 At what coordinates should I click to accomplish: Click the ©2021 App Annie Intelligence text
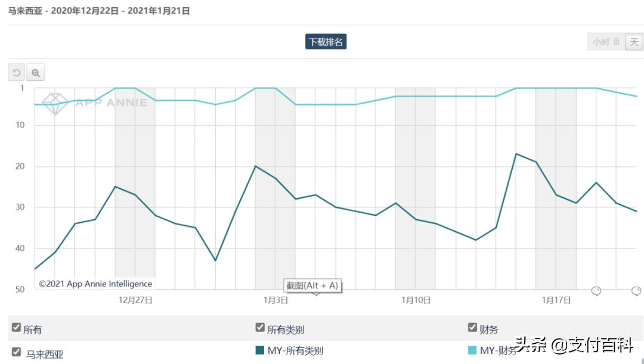pyautogui.click(x=95, y=284)
